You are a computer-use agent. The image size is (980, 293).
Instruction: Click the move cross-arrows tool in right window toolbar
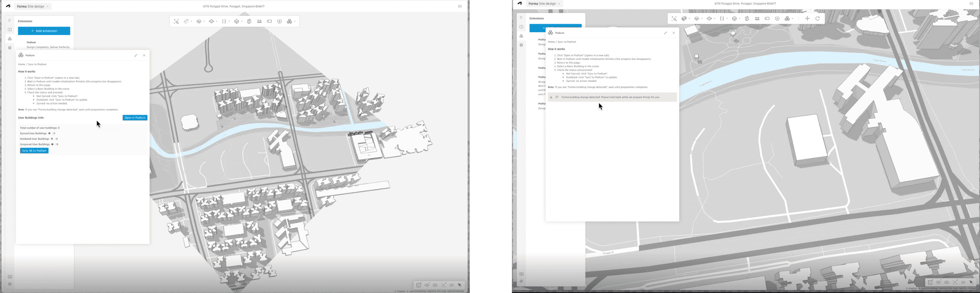(807, 19)
